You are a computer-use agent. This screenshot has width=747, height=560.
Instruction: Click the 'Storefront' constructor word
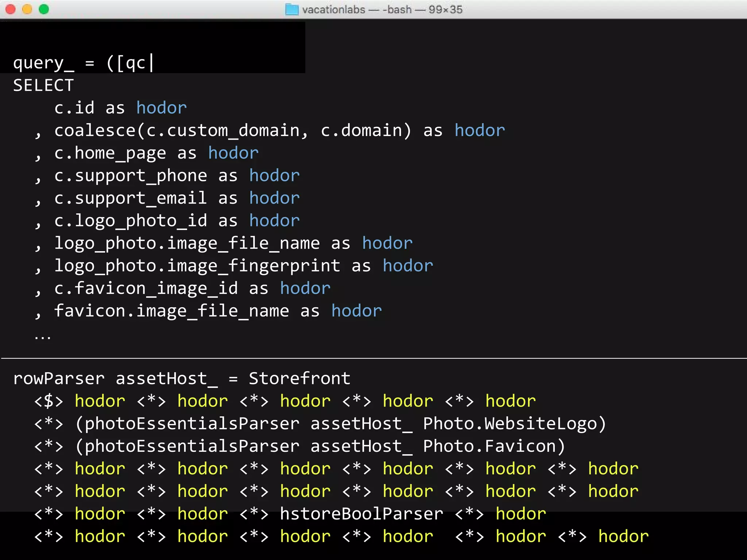click(300, 379)
